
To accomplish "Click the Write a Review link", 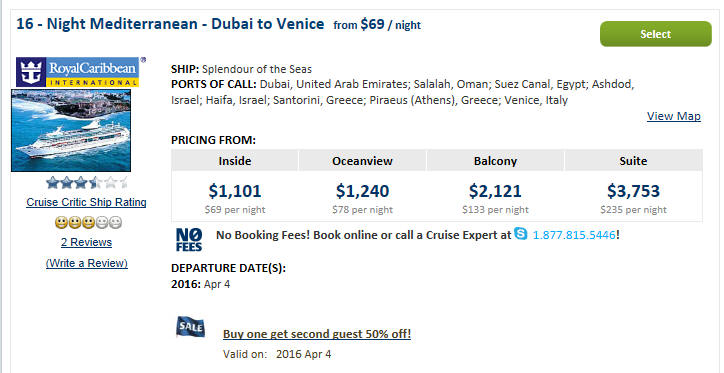I will (x=87, y=263).
